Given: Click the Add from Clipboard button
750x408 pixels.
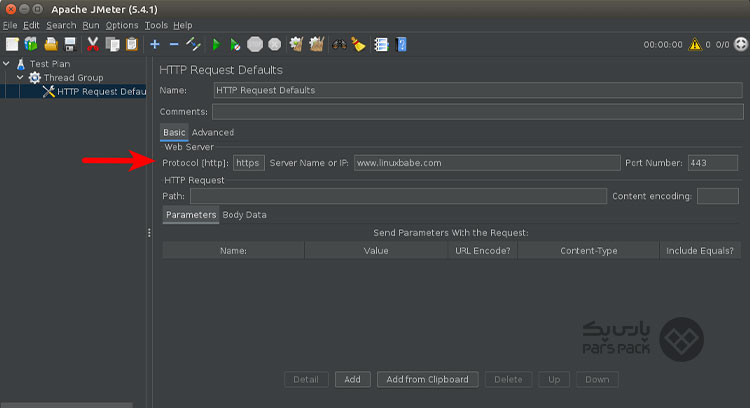Looking at the screenshot, I should (428, 379).
